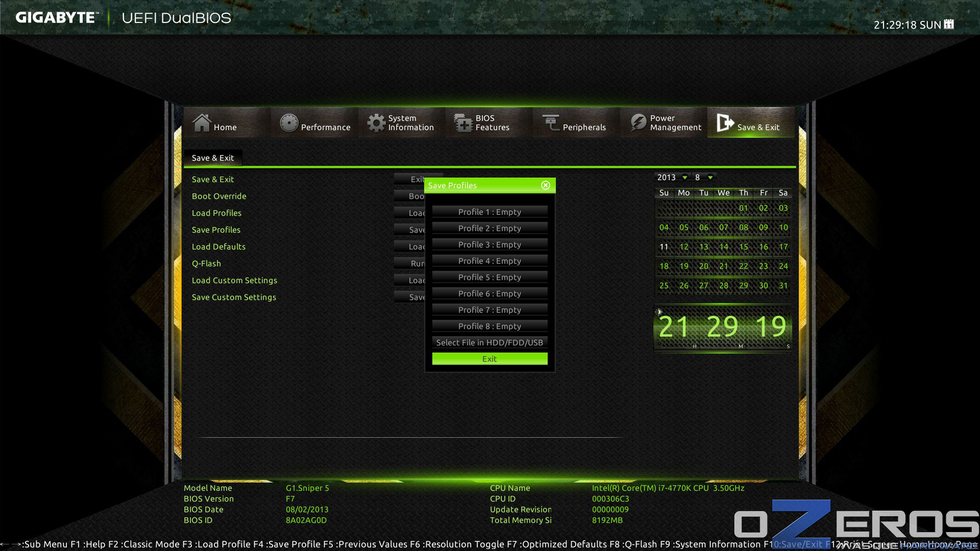Viewport: 980px width, 551px height.
Task: Click the green Exit button
Action: [x=489, y=359]
